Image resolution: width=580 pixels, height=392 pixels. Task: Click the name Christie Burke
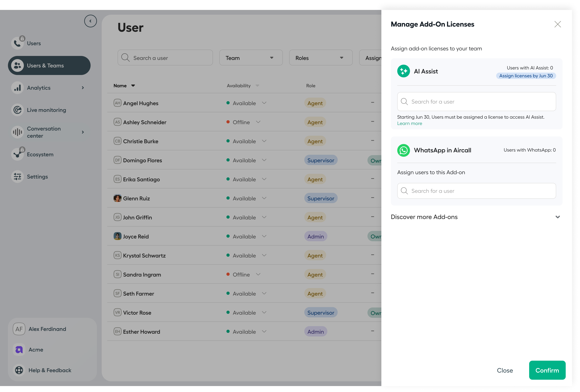(x=140, y=141)
